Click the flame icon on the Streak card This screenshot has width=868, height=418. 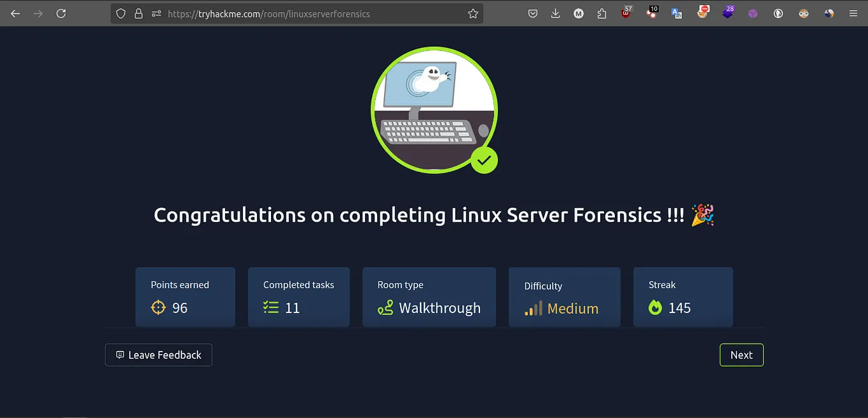(x=655, y=307)
